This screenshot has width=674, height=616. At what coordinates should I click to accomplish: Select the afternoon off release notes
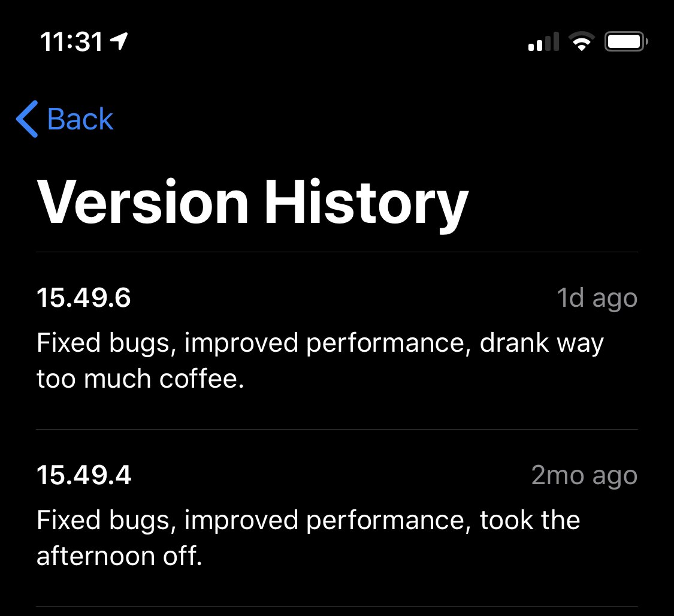(309, 538)
